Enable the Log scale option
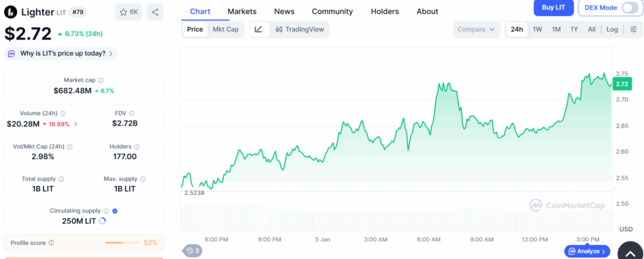The image size is (644, 259). pos(612,30)
